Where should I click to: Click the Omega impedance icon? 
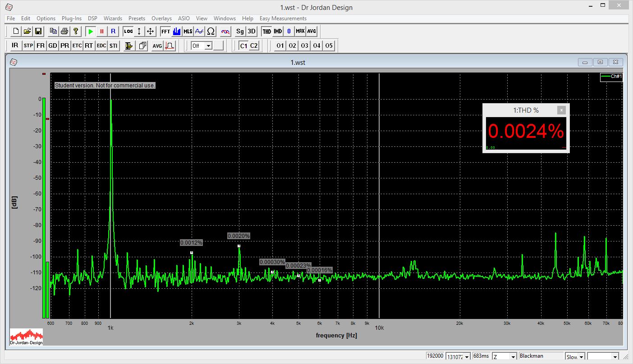[x=211, y=31]
